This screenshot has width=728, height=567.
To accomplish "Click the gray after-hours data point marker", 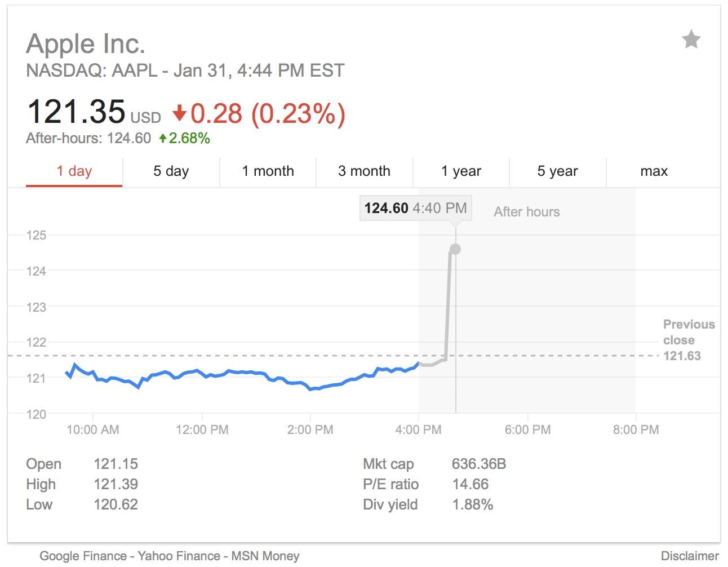I will (x=455, y=249).
